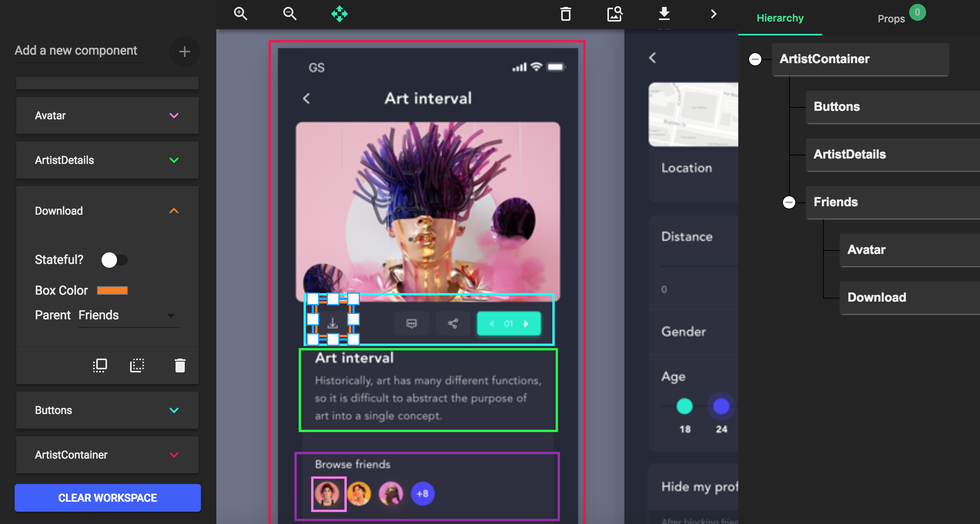Click the green move/pan arrows icon

point(339,14)
